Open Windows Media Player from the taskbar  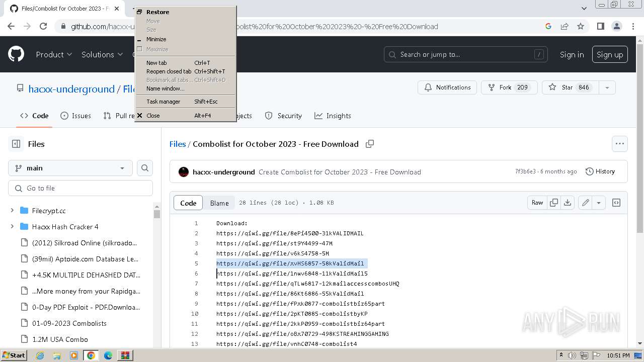(x=73, y=355)
